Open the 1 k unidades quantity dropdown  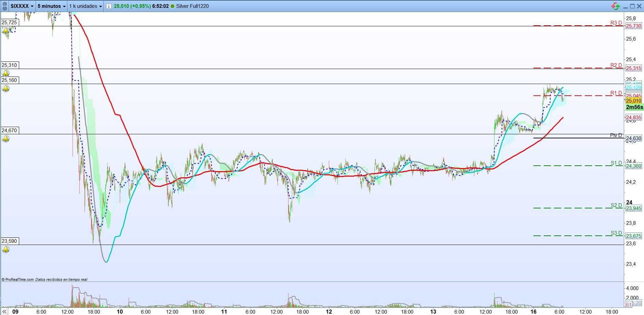(86, 6)
